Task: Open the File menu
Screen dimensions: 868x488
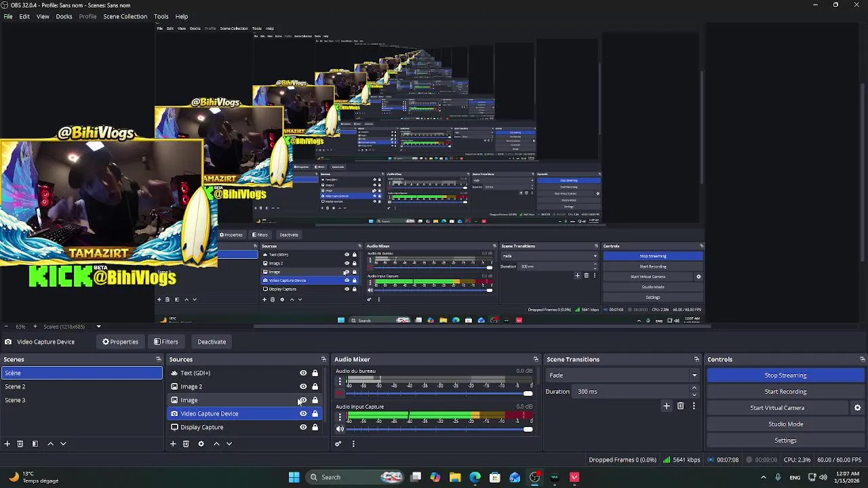Action: tap(8, 16)
